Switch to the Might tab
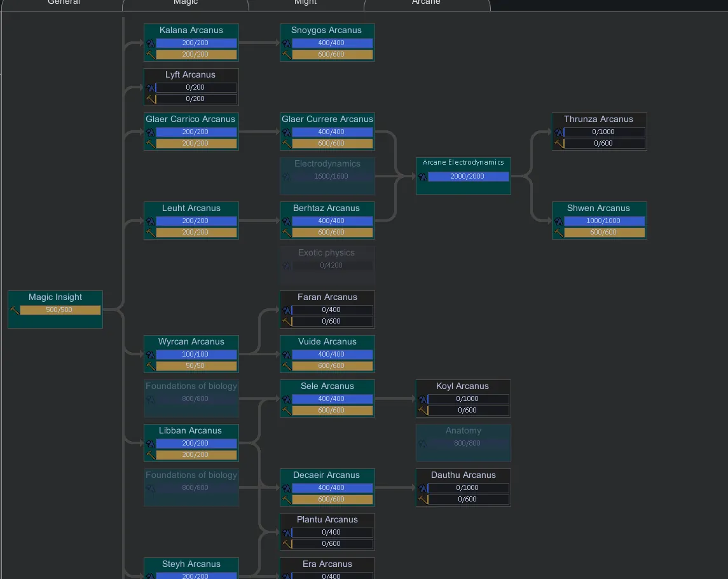Image resolution: width=728 pixels, height=579 pixels. (x=305, y=3)
